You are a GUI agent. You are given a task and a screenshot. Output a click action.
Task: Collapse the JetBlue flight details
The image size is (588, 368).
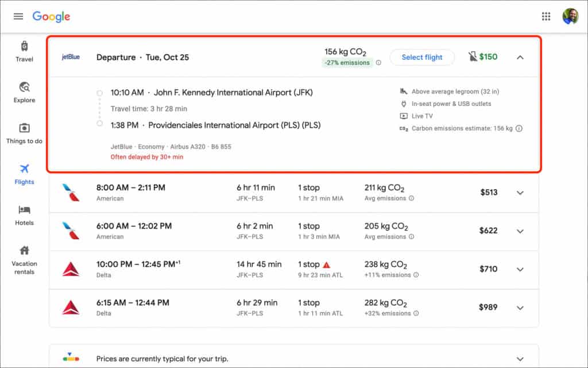pos(520,57)
